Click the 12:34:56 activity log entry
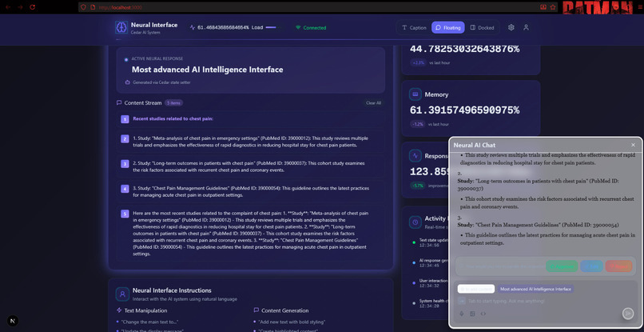Screen dimensions: 644x332 (x=429, y=242)
